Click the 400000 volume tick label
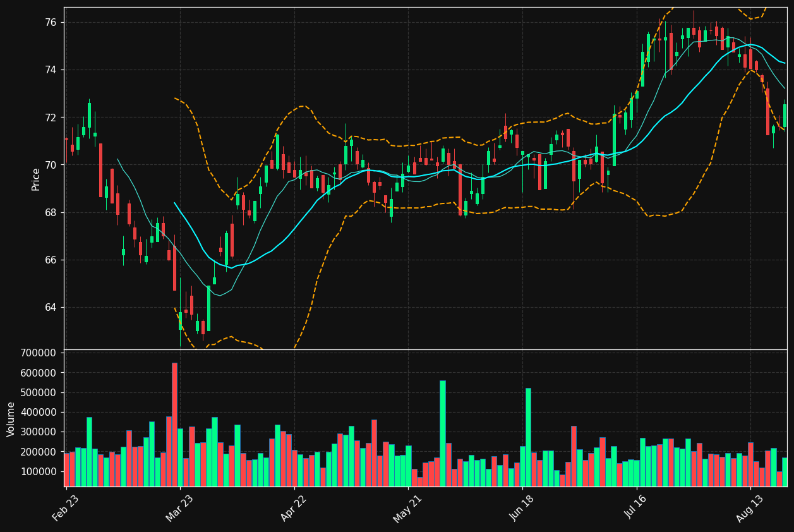 39,412
